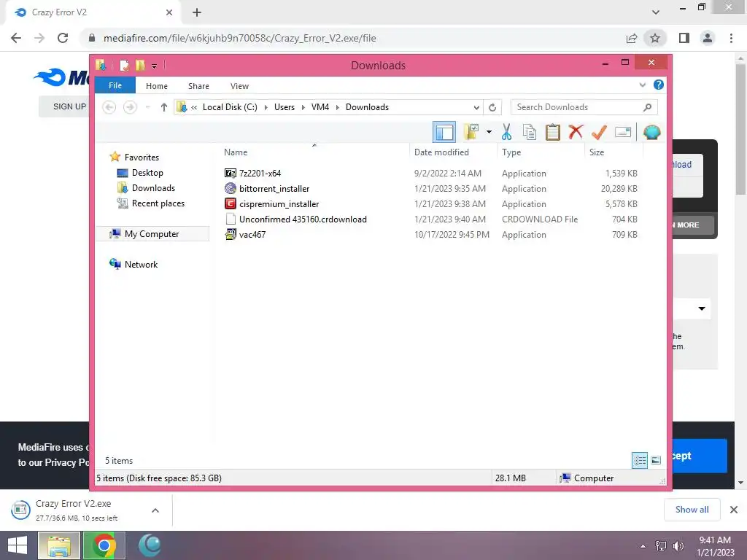The height and width of the screenshot is (560, 747).
Task: Open dropdown arrow beside folder view icon
Action: pyautogui.click(x=489, y=132)
